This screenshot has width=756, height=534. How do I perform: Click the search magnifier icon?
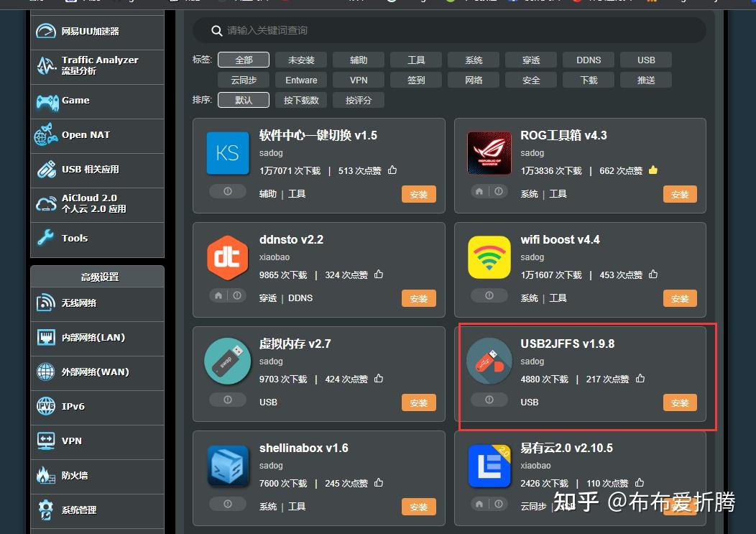216,30
